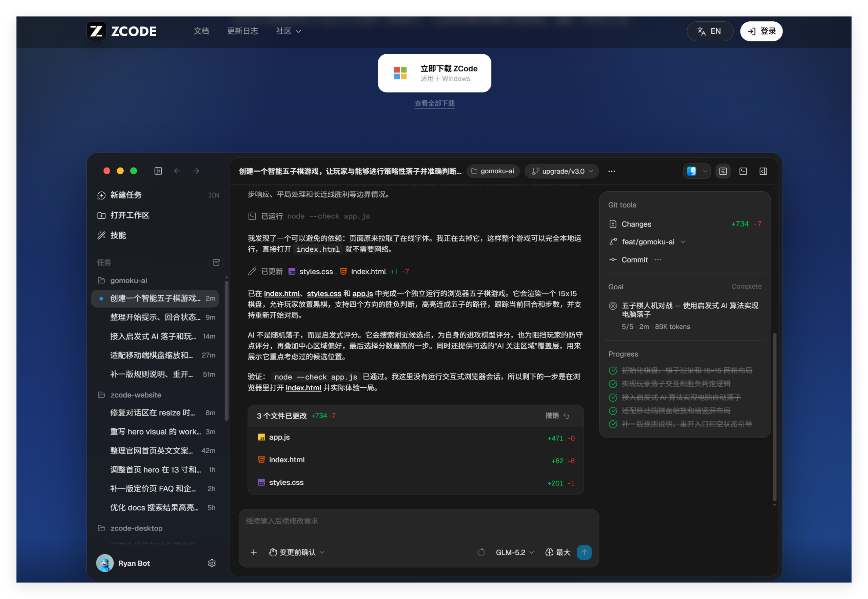868x599 pixels.
Task: Open the 查看全部下载 link
Action: coord(434,103)
